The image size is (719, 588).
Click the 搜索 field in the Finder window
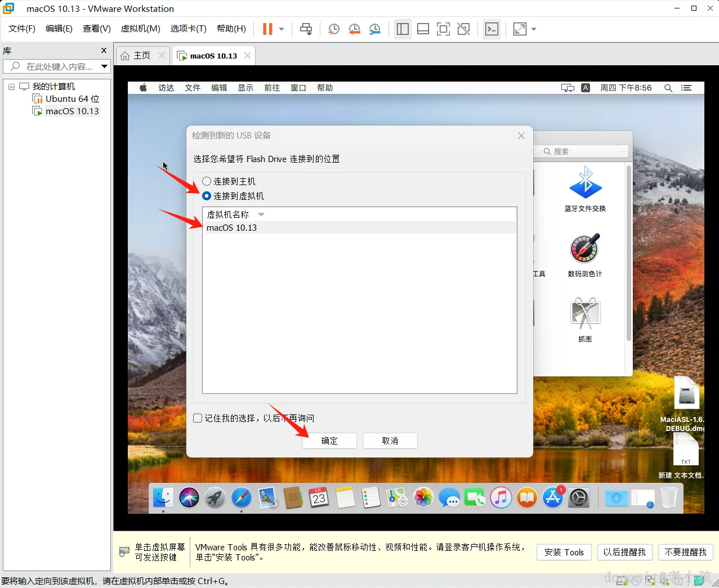point(582,151)
